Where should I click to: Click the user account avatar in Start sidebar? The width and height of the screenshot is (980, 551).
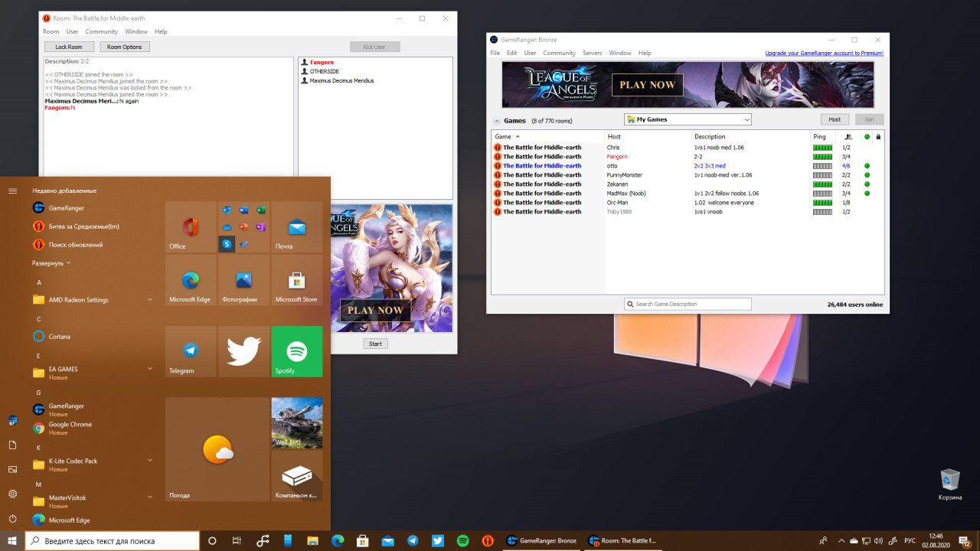12,420
